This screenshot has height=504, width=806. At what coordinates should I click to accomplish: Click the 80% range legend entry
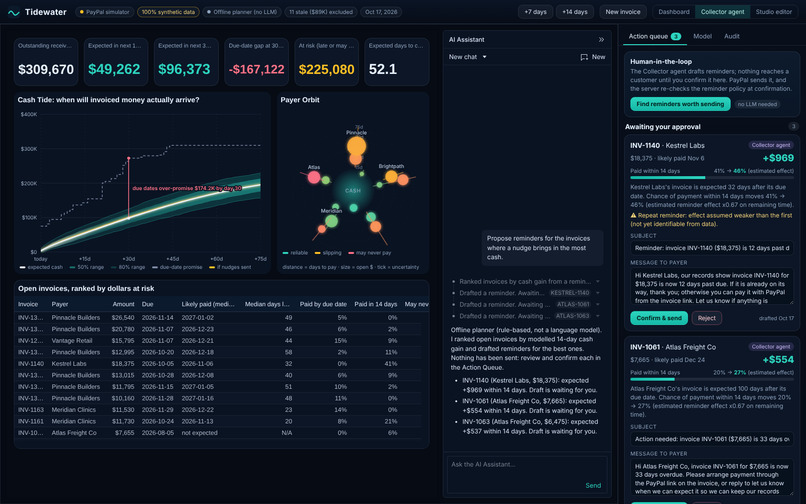point(128,267)
